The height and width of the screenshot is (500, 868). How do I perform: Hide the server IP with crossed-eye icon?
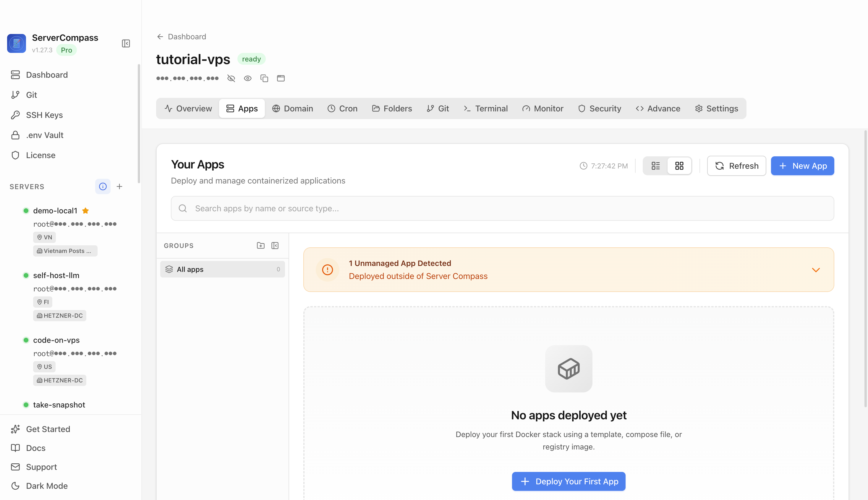point(231,78)
